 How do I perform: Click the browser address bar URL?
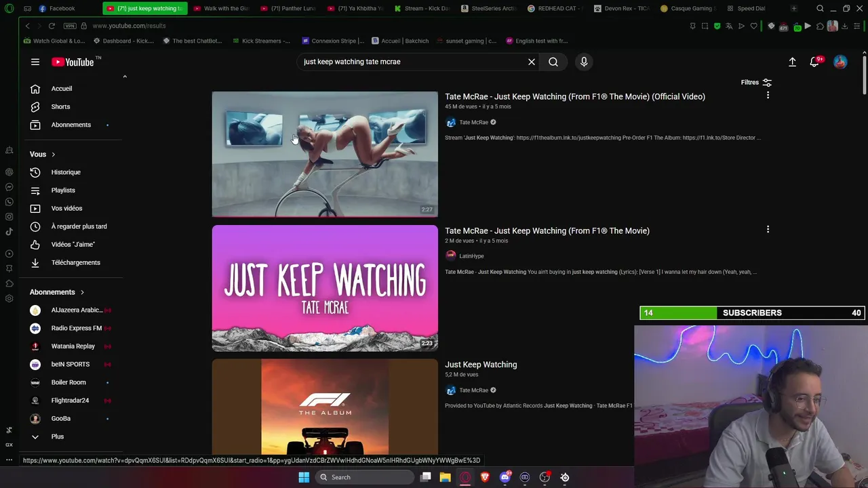tap(129, 26)
